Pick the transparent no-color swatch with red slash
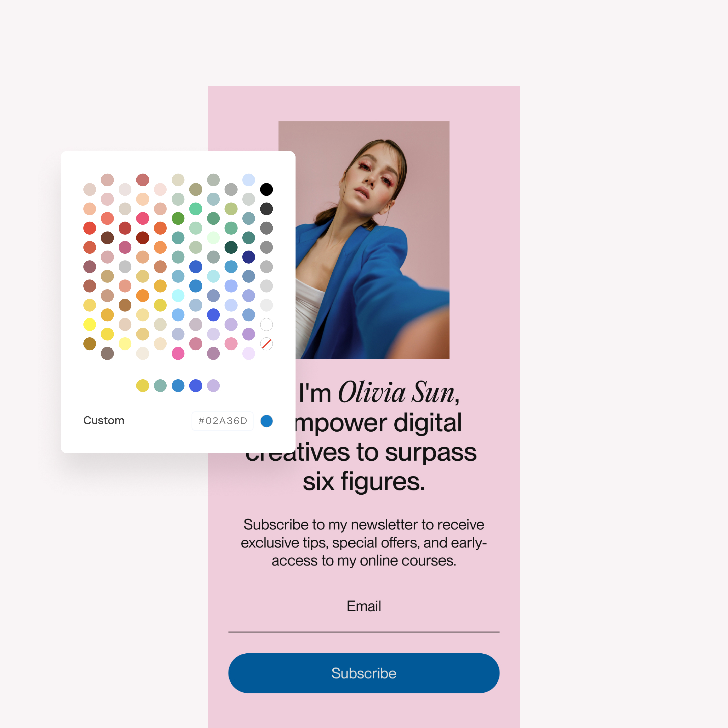728x728 pixels. (x=266, y=344)
